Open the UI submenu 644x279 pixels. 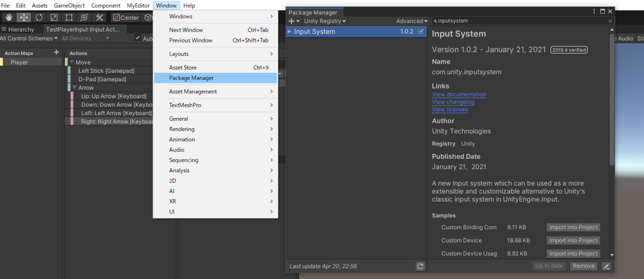[x=215, y=211]
